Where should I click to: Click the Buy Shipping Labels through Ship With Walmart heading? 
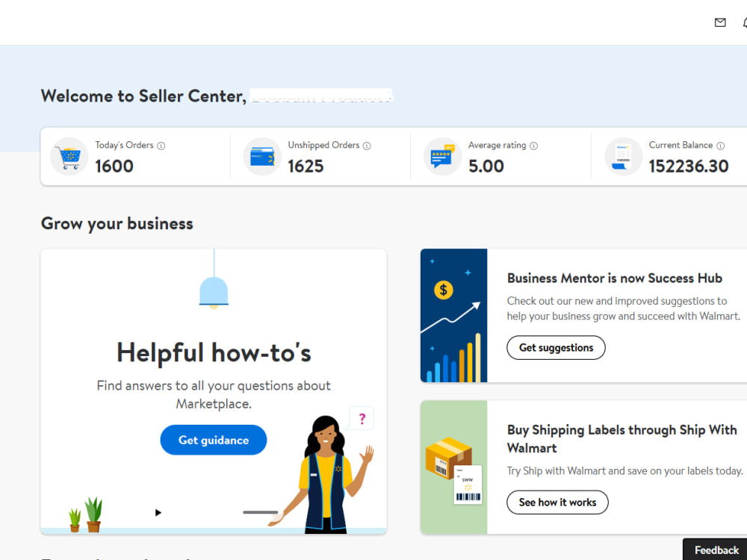(x=622, y=438)
